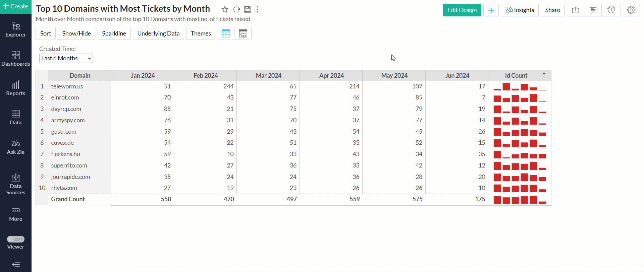Image resolution: width=644 pixels, height=272 pixels.
Task: Click the Id Count column sort arrow
Action: coord(544,75)
